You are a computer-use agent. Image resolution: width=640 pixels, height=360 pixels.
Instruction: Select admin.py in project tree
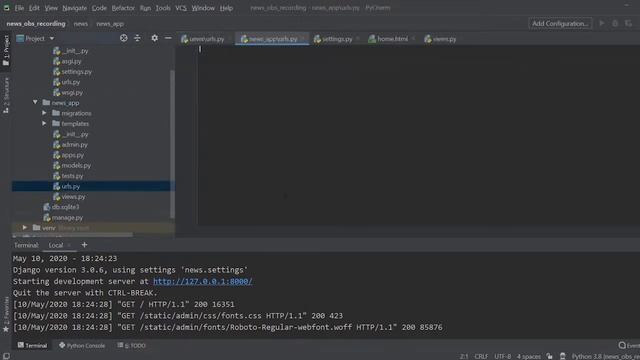(x=74, y=144)
